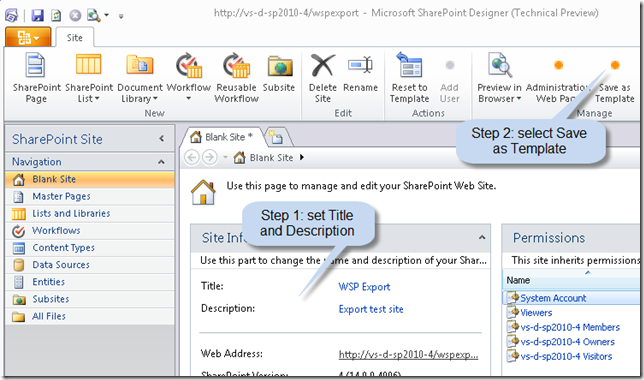Open the orange File application menu button

point(28,37)
